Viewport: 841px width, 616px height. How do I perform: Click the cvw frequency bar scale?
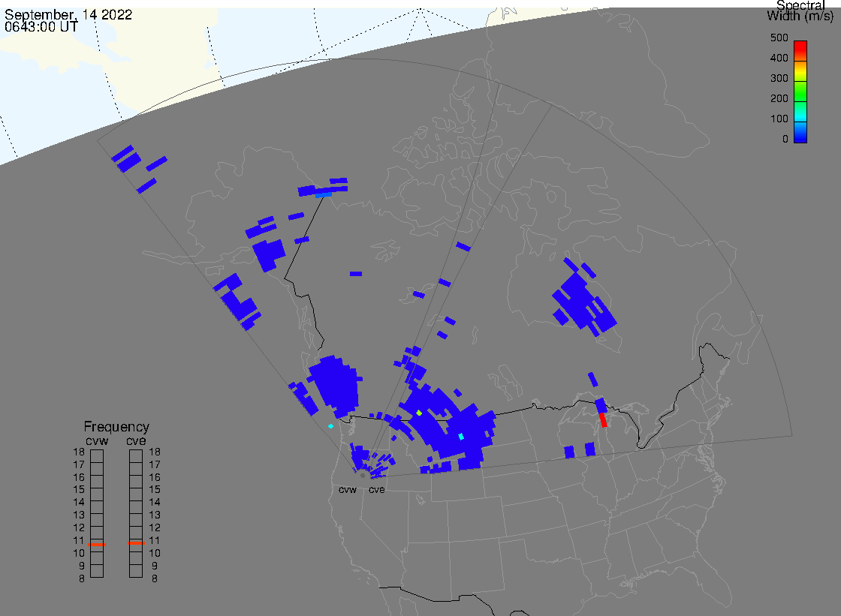click(97, 514)
